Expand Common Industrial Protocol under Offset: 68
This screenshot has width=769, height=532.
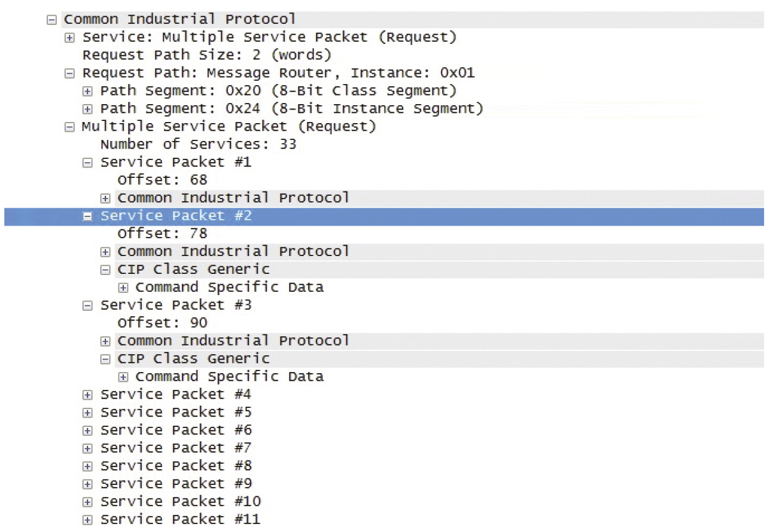coord(105,199)
